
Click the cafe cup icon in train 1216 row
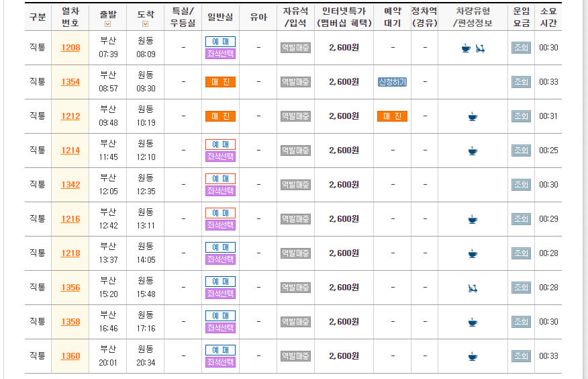(x=473, y=219)
